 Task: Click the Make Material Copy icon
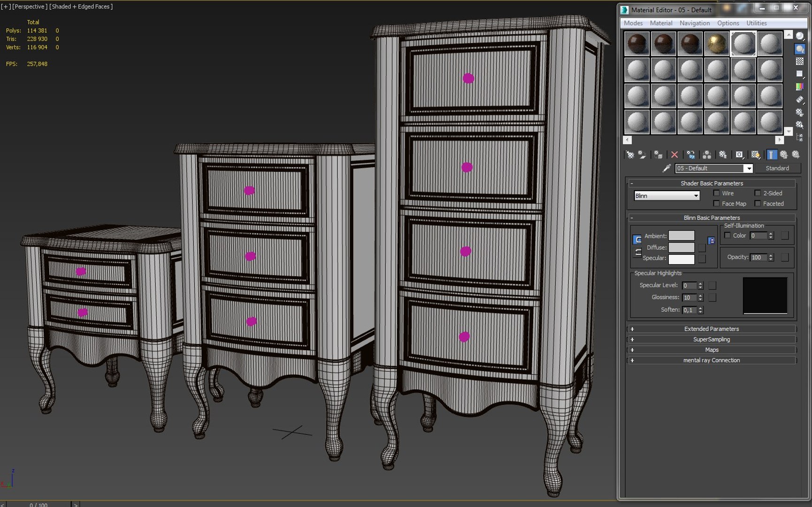691,154
